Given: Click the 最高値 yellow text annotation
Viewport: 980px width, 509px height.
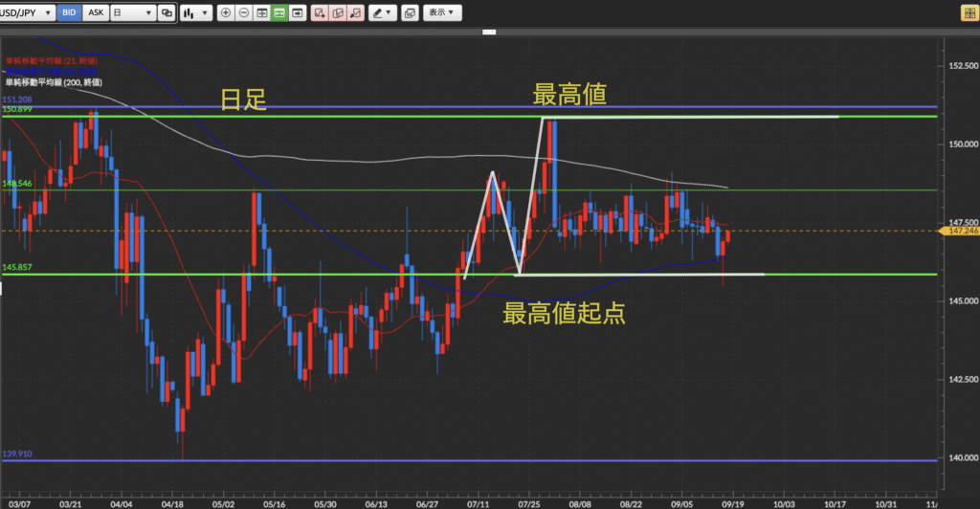Looking at the screenshot, I should coord(569,95).
